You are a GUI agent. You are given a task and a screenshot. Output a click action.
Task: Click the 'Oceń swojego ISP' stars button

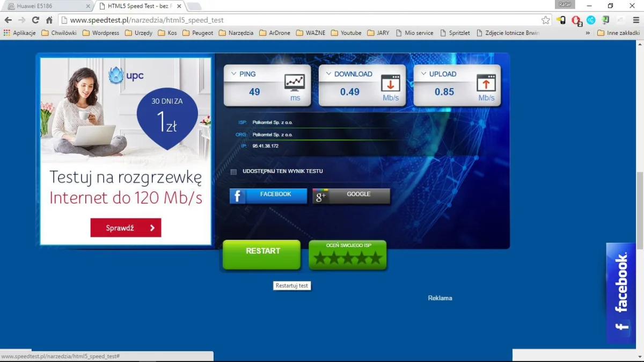[348, 255]
